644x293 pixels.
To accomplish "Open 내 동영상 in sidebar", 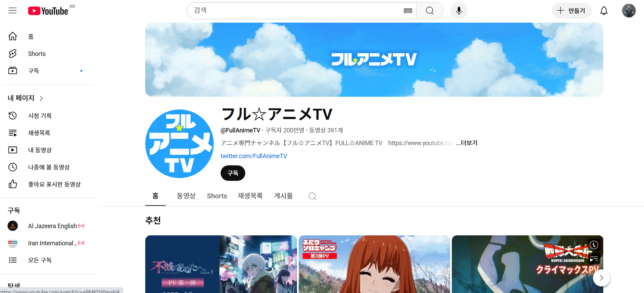I will [49, 150].
